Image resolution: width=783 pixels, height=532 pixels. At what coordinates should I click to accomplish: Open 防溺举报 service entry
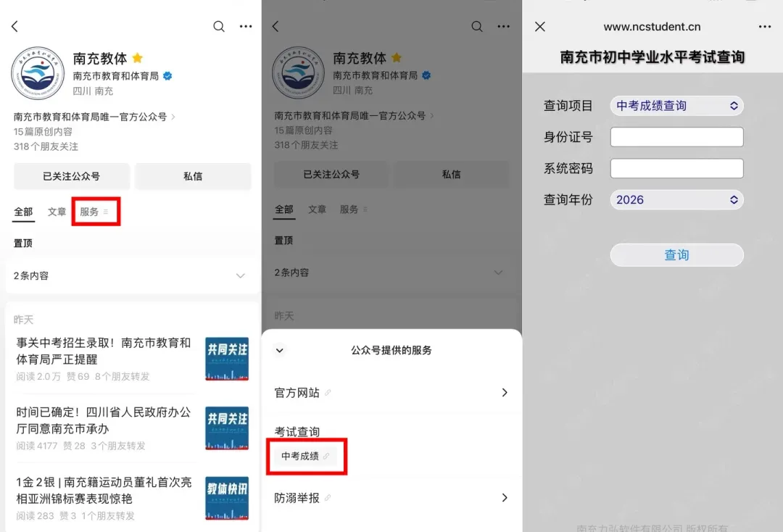click(x=391, y=497)
